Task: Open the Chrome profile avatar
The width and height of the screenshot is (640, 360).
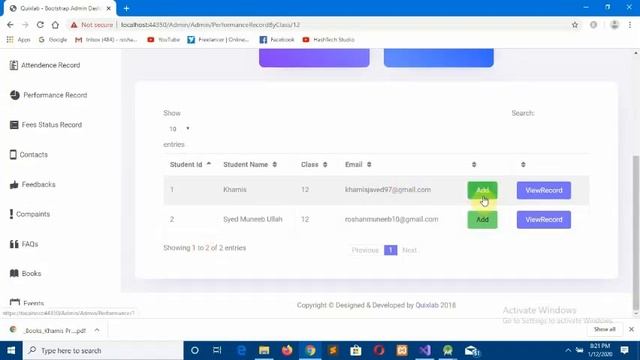Action: pos(614,25)
